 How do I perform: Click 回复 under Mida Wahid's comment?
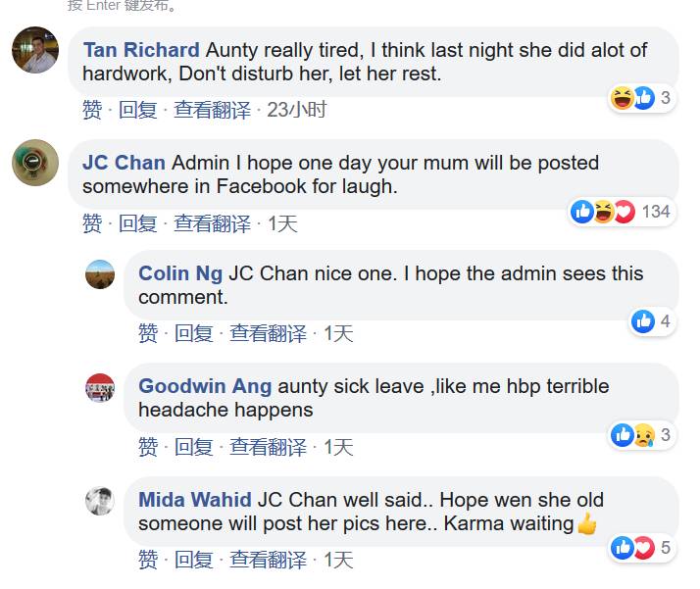[x=193, y=560]
